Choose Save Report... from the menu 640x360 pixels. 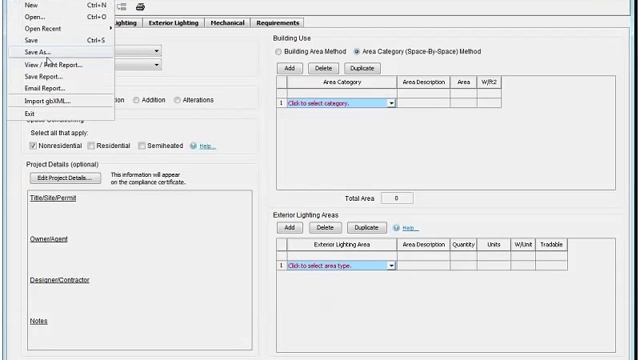coord(60,77)
